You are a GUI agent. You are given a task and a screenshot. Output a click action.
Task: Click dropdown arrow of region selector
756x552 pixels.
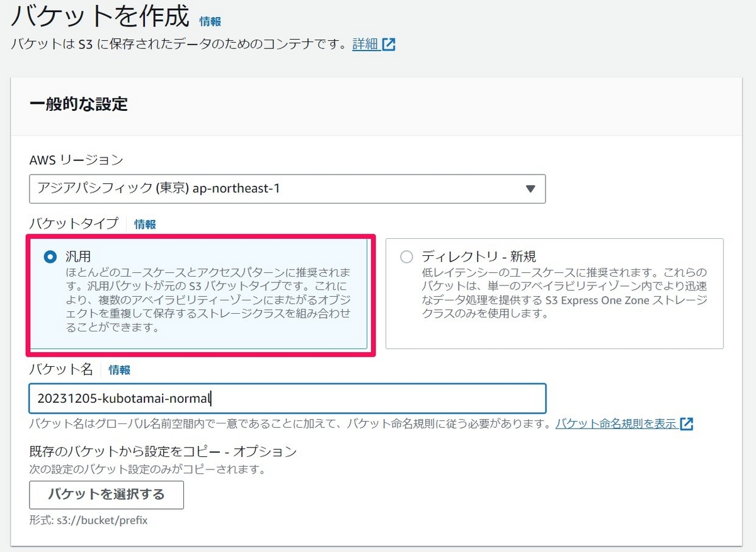[x=530, y=188]
